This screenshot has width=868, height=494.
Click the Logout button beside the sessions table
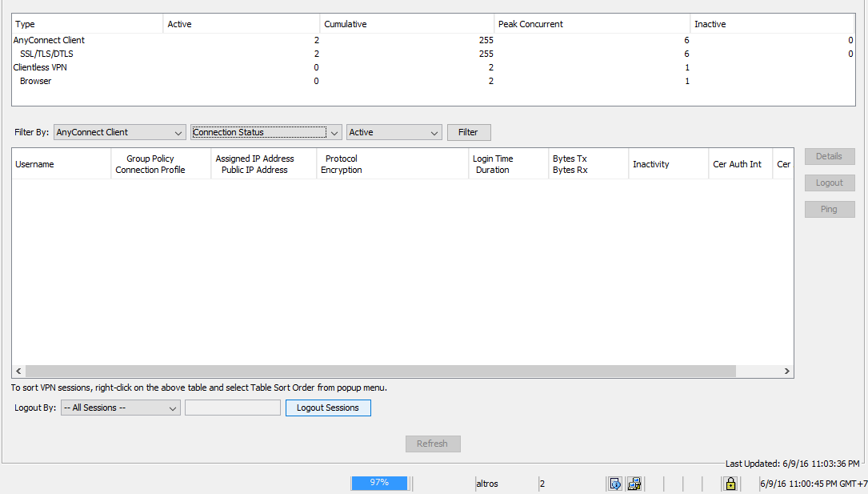[x=830, y=183]
